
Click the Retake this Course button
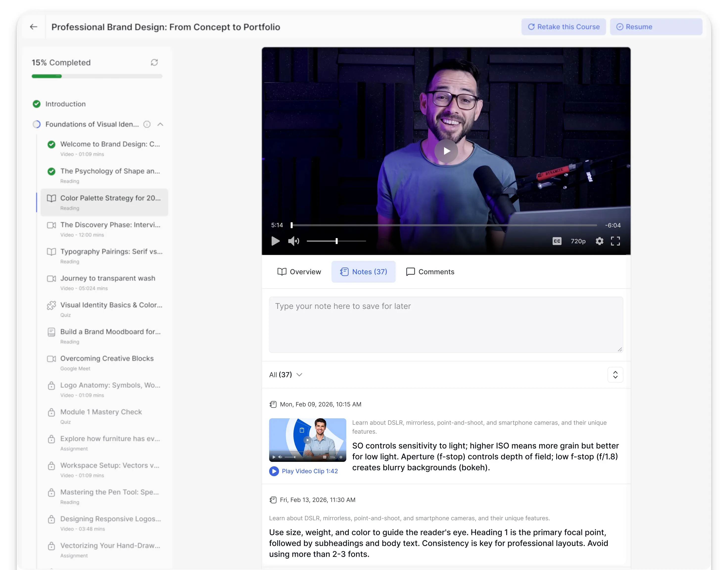[x=564, y=27]
